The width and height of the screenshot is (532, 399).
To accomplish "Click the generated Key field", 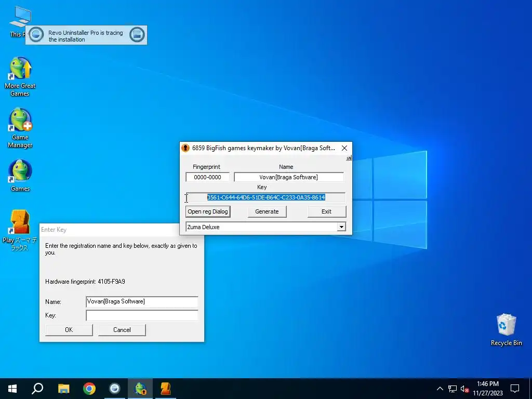I will coord(265,197).
